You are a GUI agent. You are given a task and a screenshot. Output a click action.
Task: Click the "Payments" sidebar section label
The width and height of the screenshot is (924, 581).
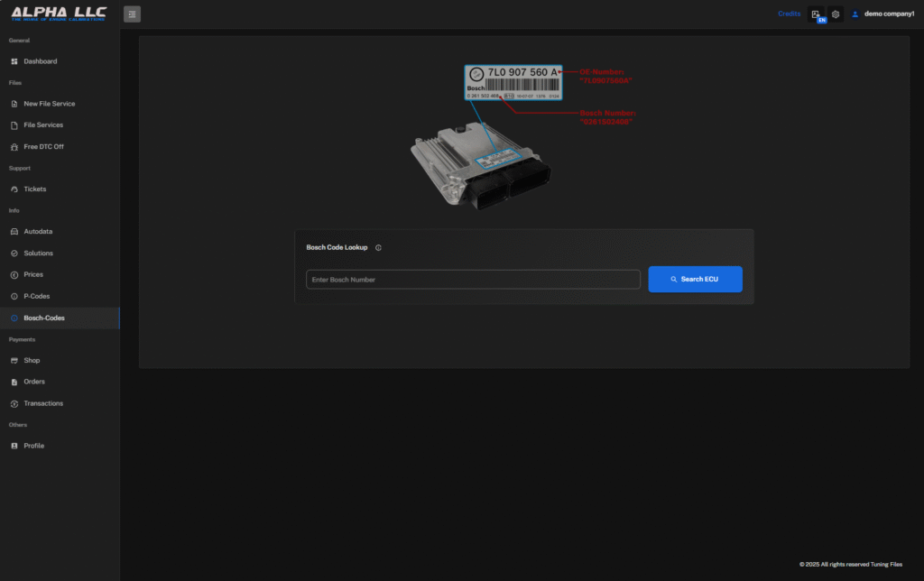click(22, 340)
